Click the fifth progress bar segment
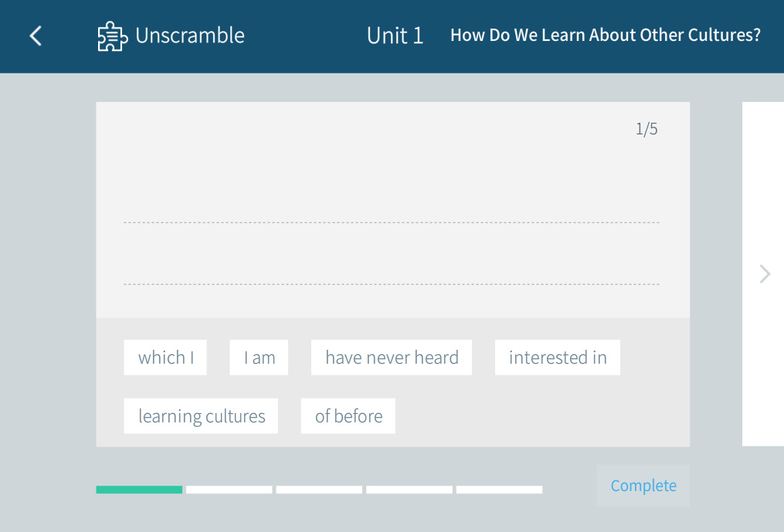This screenshot has height=532, width=784. pyautogui.click(x=499, y=490)
